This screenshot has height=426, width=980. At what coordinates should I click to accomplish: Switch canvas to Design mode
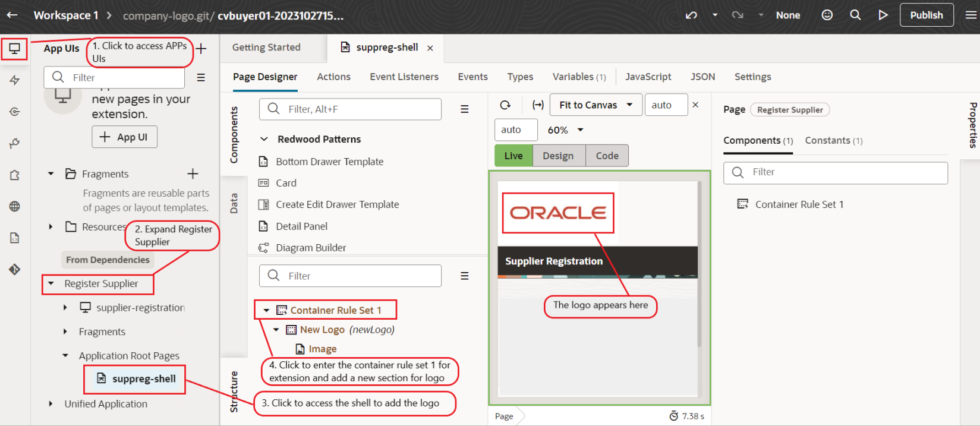click(x=558, y=156)
